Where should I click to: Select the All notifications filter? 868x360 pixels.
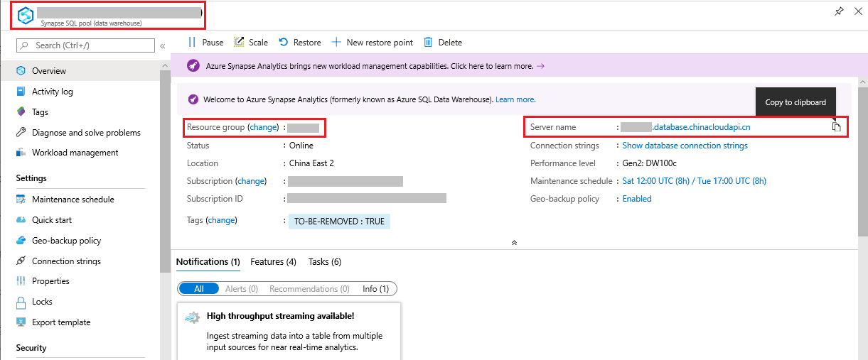pos(198,289)
